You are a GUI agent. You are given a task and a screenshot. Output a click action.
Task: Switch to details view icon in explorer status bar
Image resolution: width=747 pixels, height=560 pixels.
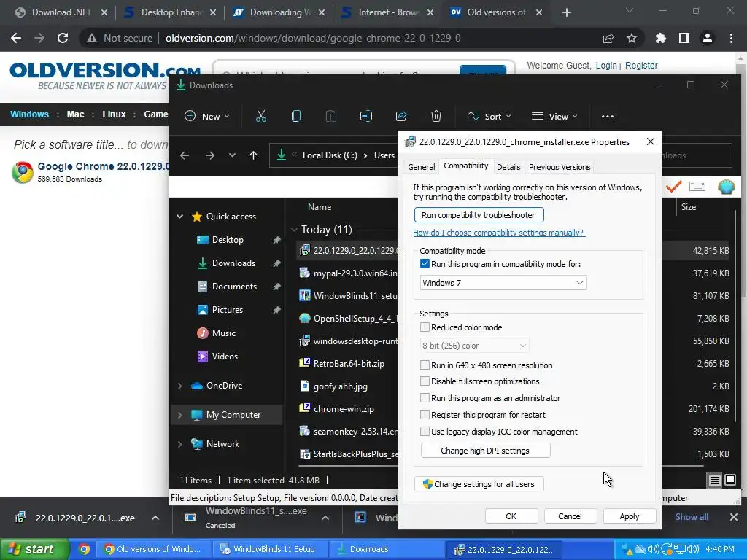coord(715,481)
